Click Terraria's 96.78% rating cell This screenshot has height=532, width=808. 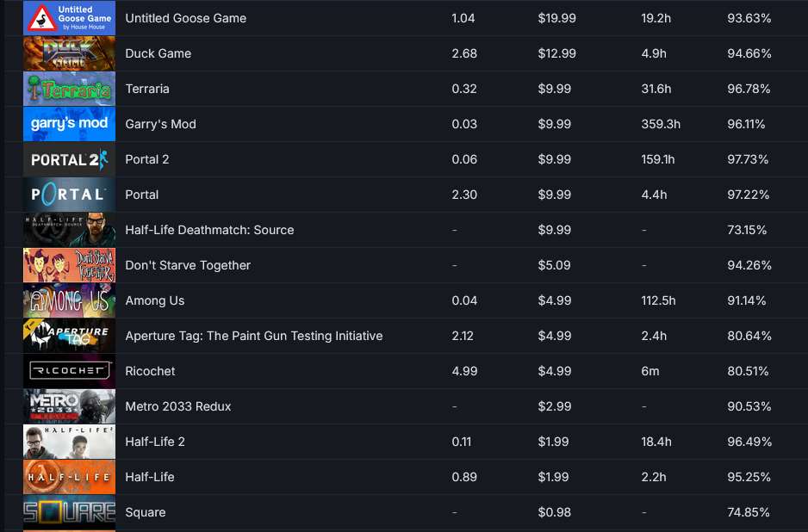tap(749, 89)
